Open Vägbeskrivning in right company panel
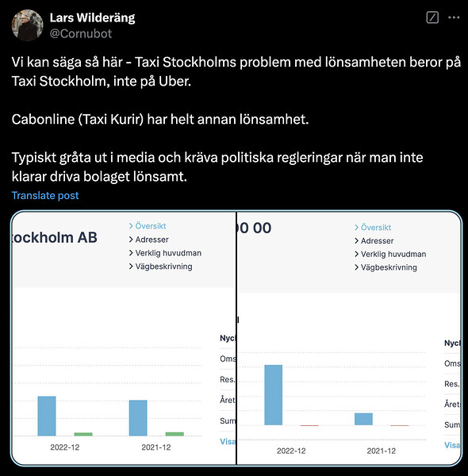Screen dimensions: 468x476 (x=386, y=267)
